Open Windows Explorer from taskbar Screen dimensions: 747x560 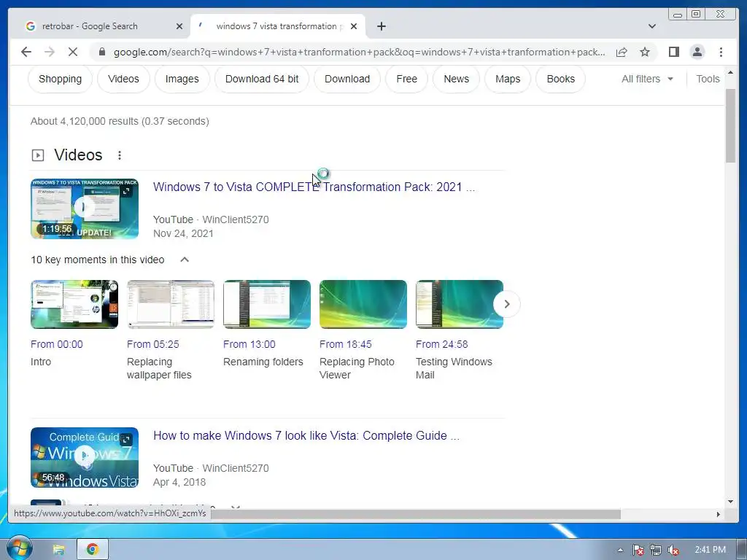click(58, 550)
